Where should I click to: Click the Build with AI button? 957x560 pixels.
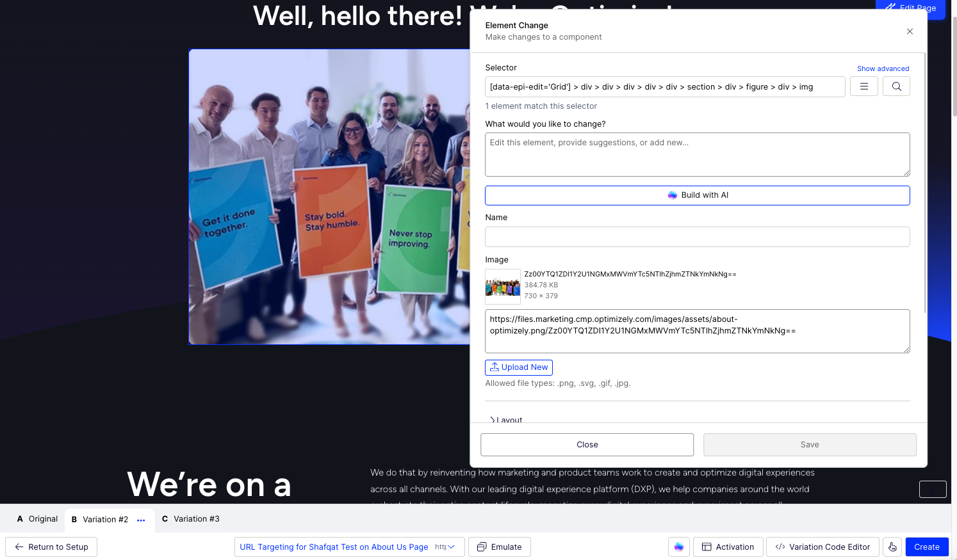coord(697,195)
